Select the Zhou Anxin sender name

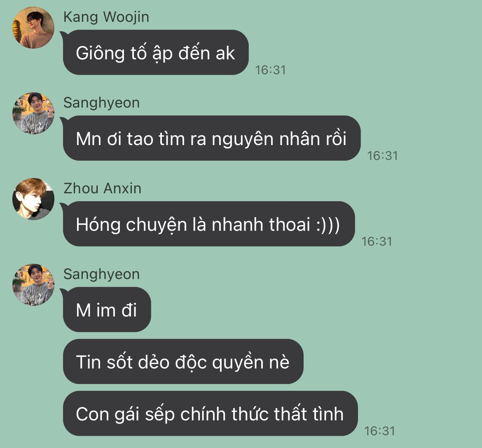click(x=102, y=188)
